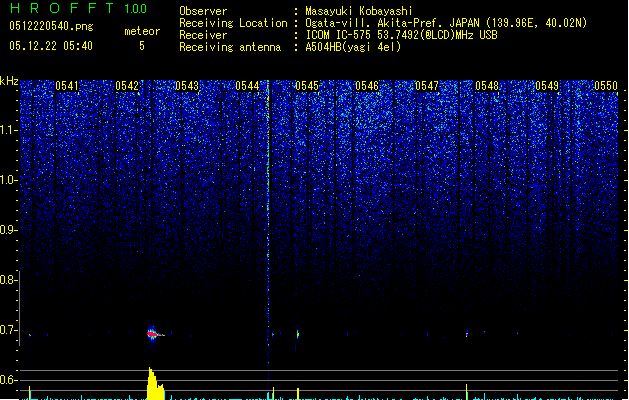Click the bright red meteor echo near 0542

point(154,334)
